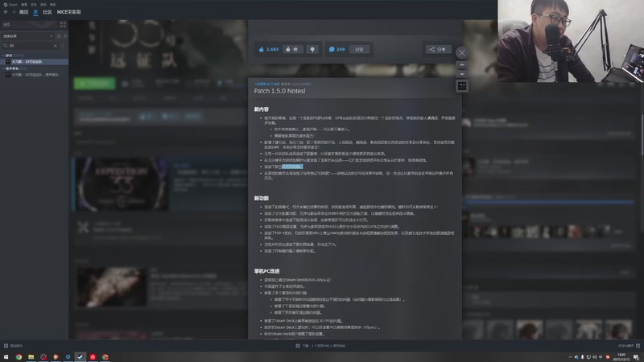
Task: Click the 添加游戏 (Add Game) button at bottom-left
Action: click(13, 346)
